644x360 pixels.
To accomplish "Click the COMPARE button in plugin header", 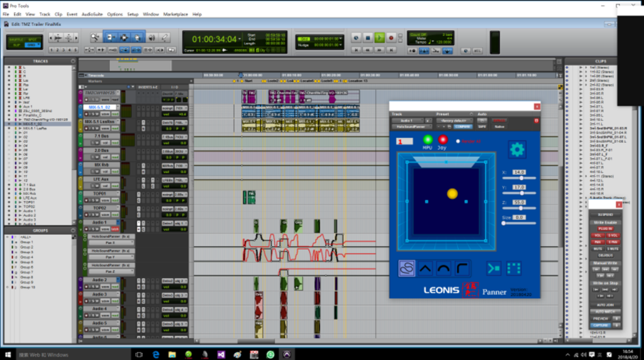I will point(462,127).
